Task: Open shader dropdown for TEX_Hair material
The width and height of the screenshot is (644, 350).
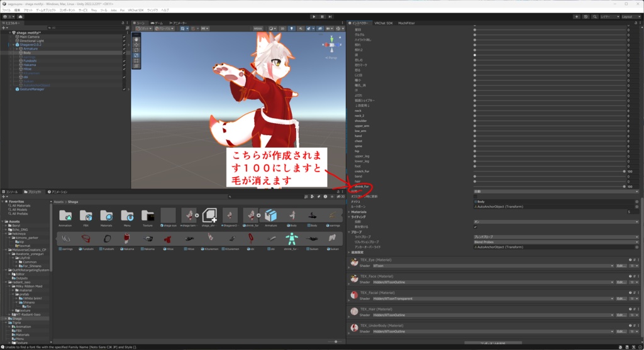Action: (x=493, y=315)
